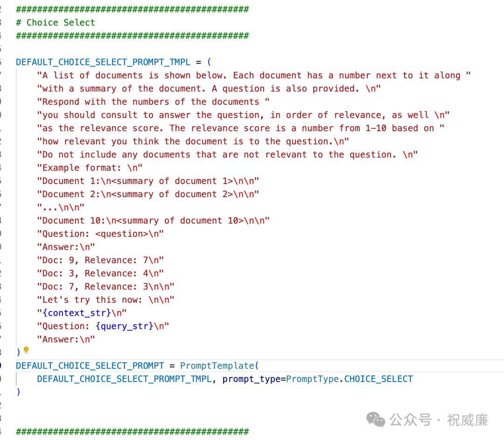
Task: Click the 'Doc: 9, Relevance: 7' line
Action: 100,260
